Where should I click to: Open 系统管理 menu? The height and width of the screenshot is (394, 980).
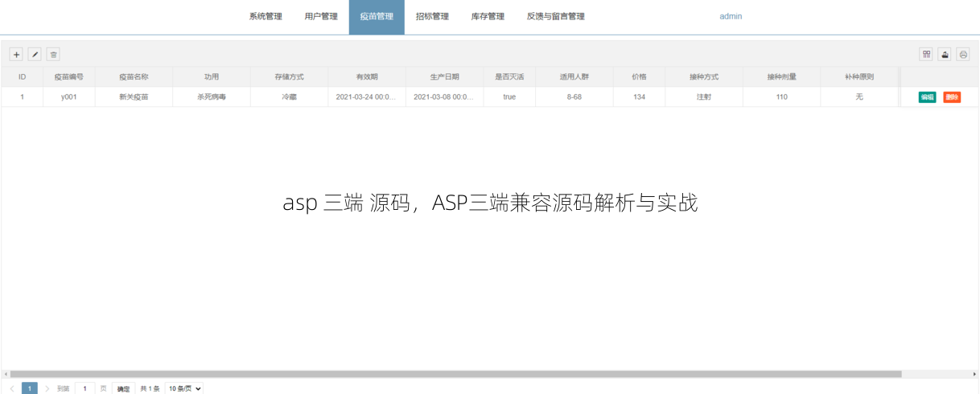(266, 16)
